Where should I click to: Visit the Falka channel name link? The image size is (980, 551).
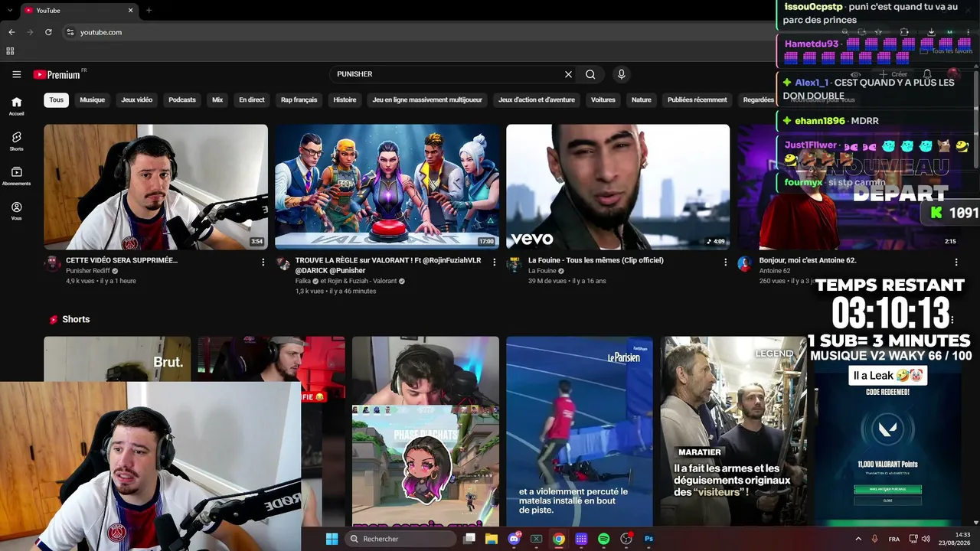(x=304, y=281)
